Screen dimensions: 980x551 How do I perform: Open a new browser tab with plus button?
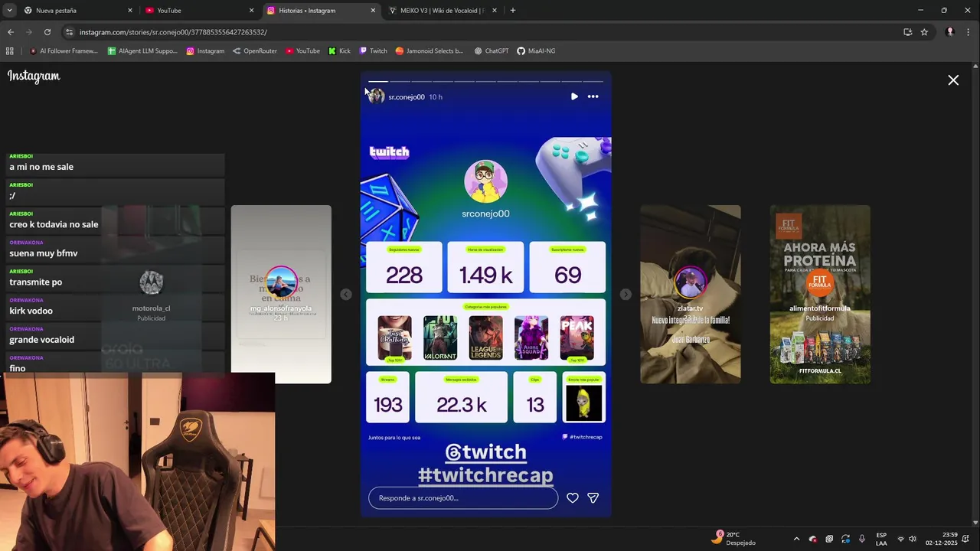(513, 11)
